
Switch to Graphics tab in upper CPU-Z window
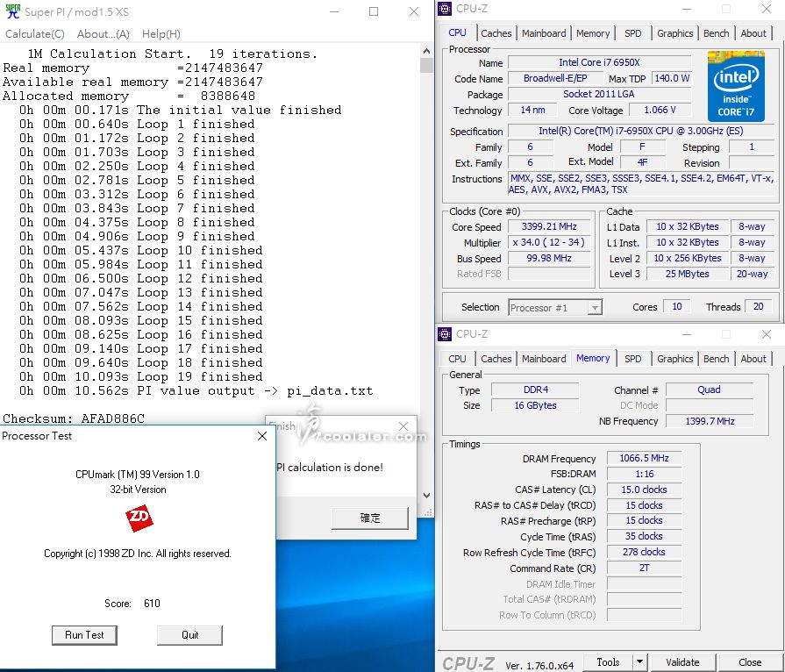click(674, 33)
